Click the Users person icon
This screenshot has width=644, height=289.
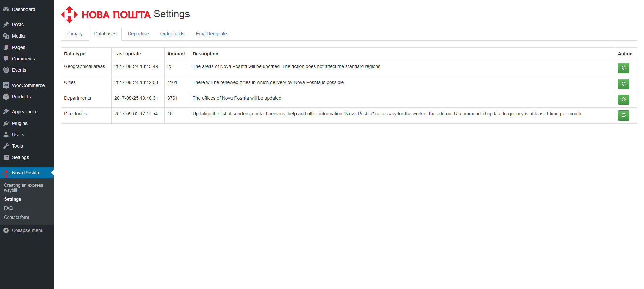[6, 135]
